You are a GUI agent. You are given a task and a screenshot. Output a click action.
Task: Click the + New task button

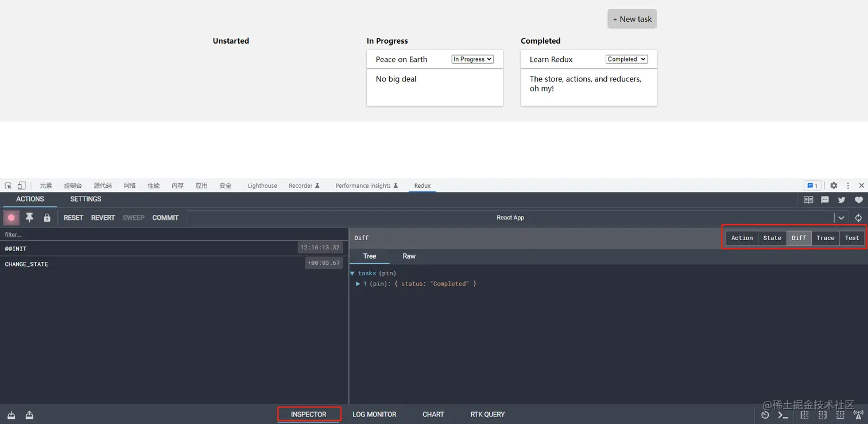click(632, 19)
